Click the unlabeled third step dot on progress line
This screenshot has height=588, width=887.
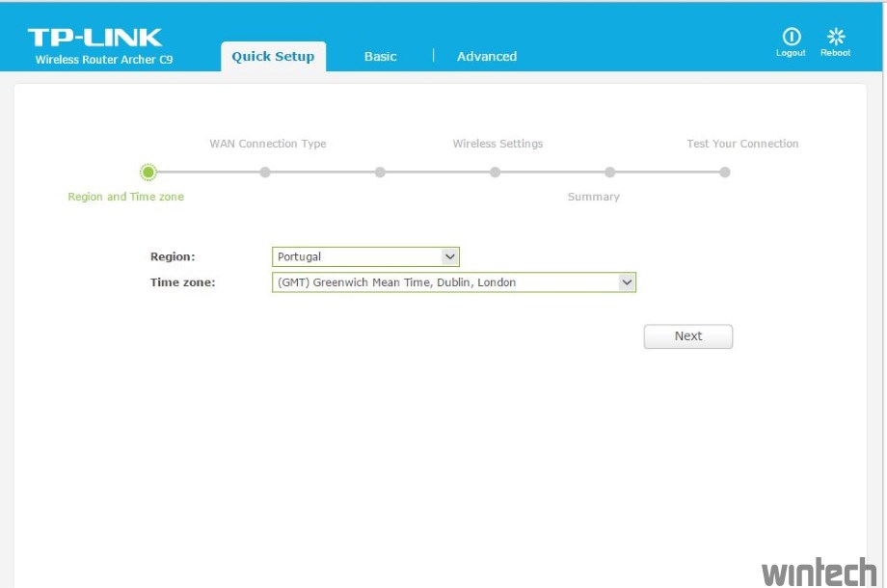[x=380, y=173]
